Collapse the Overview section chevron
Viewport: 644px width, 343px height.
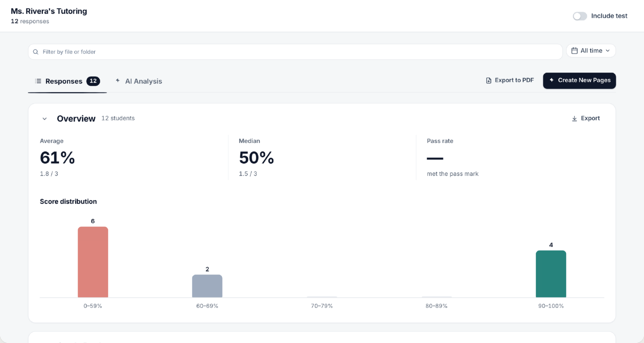pyautogui.click(x=45, y=119)
